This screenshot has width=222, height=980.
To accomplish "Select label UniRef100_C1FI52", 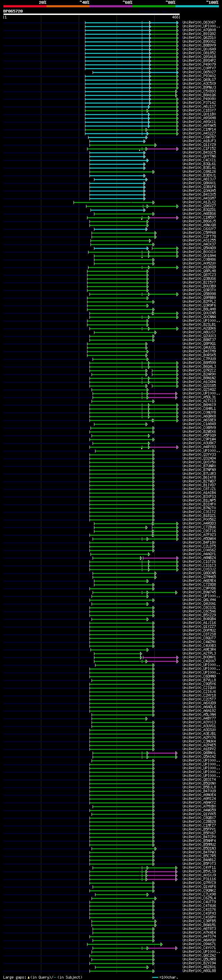I will [x=199, y=149].
